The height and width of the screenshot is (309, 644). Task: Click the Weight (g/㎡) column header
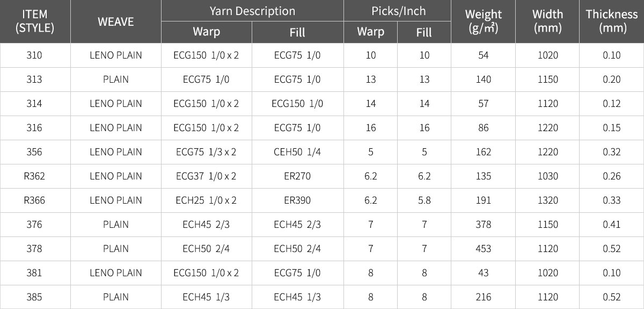click(x=484, y=21)
